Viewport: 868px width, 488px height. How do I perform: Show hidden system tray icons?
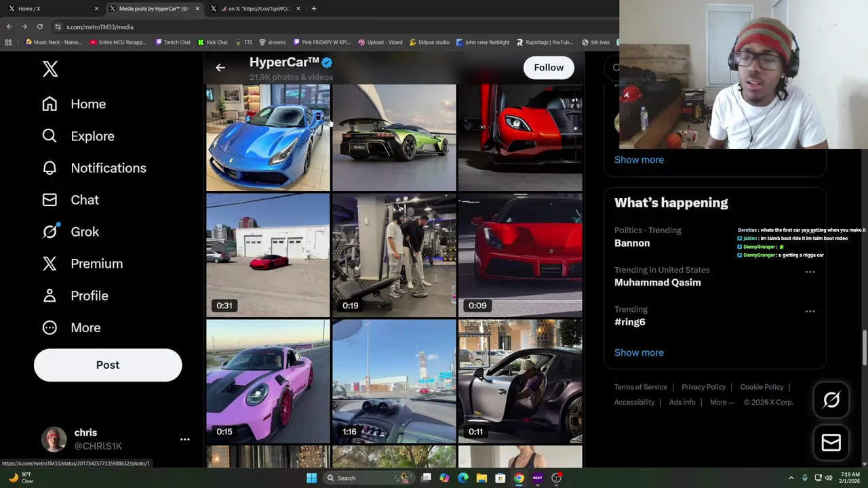pyautogui.click(x=791, y=478)
